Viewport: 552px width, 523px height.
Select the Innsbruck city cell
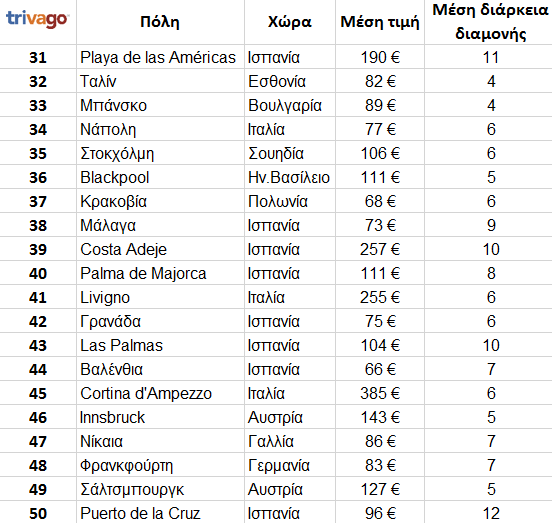160,417
